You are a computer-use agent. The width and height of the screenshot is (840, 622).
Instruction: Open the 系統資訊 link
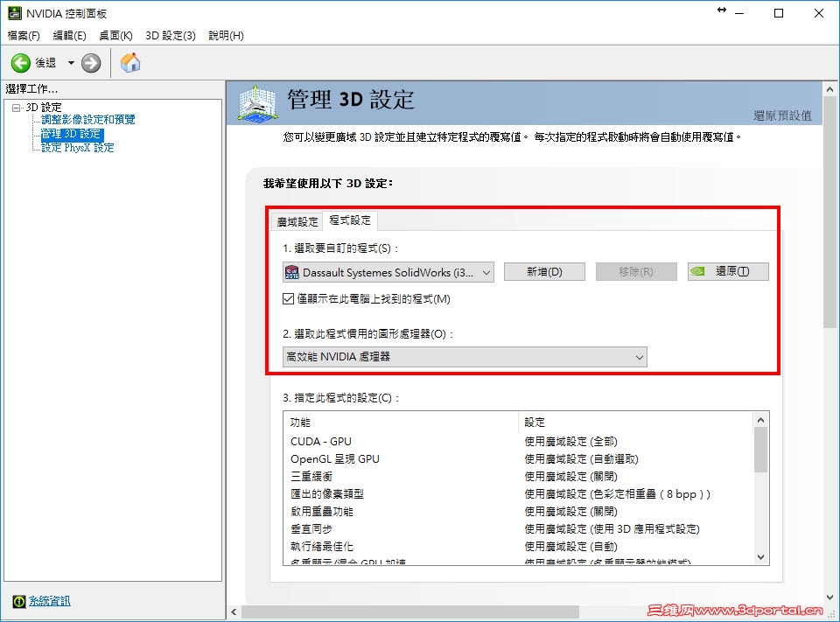tap(49, 601)
